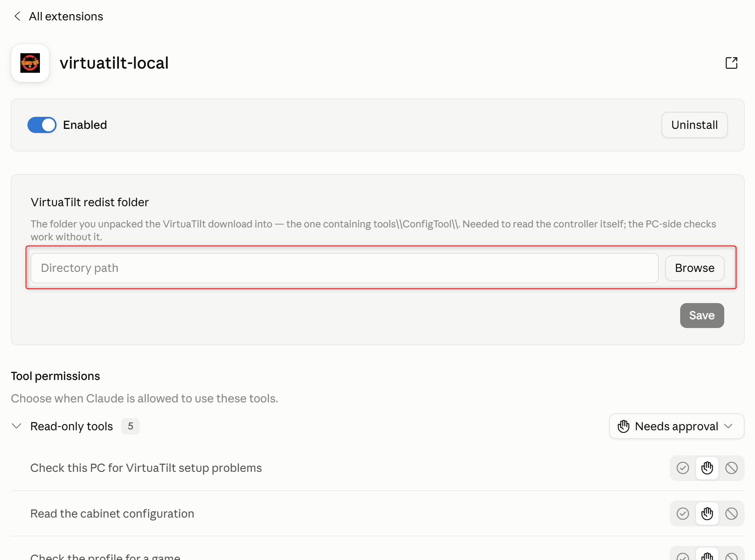Toggle the Enabled switch off

pyautogui.click(x=42, y=125)
